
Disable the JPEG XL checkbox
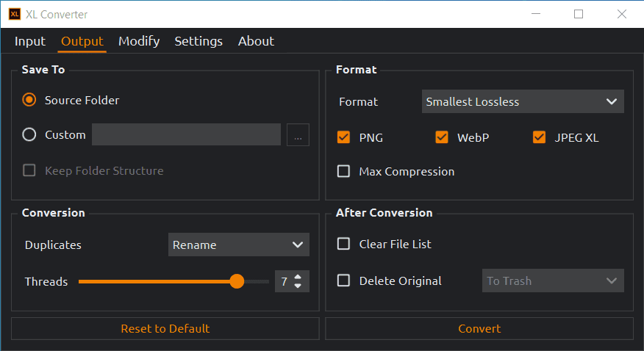[540, 137]
